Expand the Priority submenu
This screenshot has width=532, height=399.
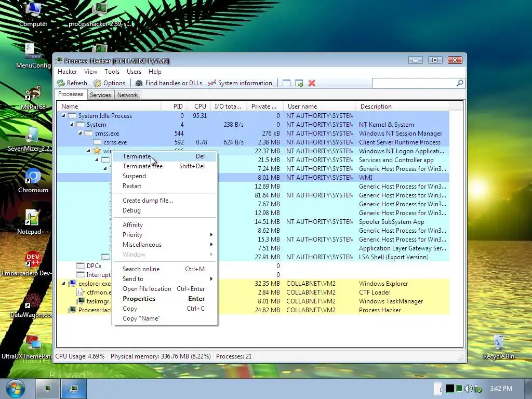point(164,235)
